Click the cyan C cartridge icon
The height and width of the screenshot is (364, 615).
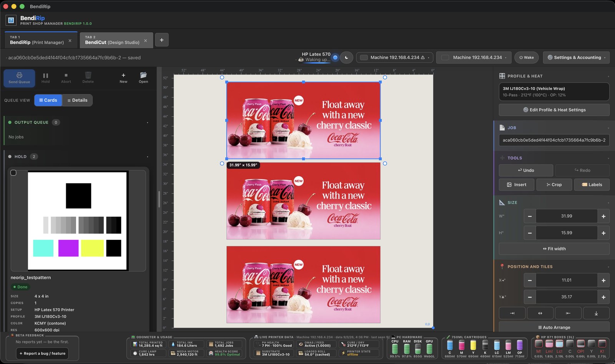(450, 345)
